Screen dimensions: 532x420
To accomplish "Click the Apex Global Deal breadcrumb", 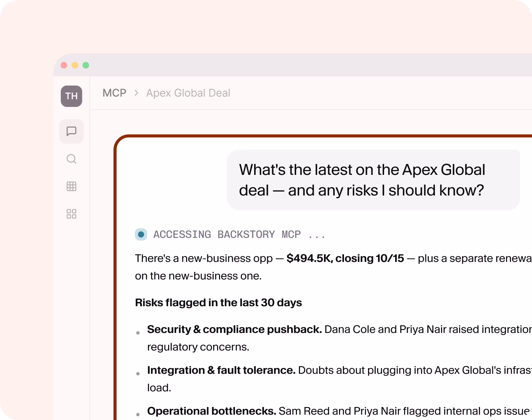I will tap(188, 93).
